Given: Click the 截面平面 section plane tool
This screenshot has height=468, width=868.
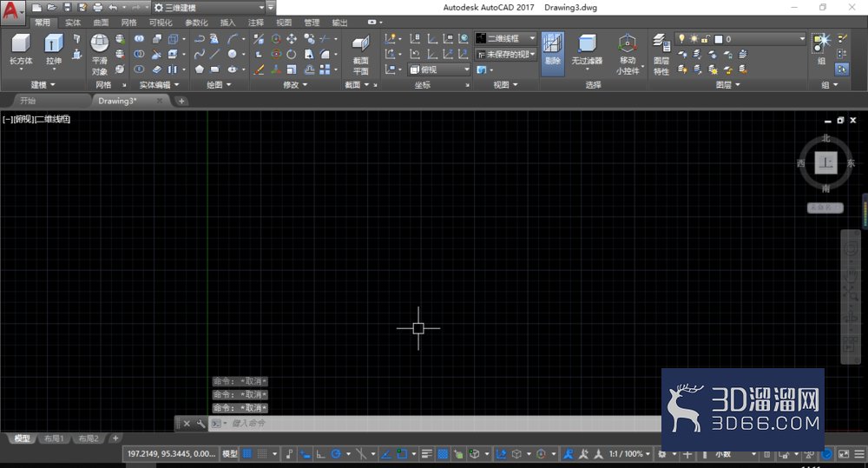Looking at the screenshot, I should point(361,55).
